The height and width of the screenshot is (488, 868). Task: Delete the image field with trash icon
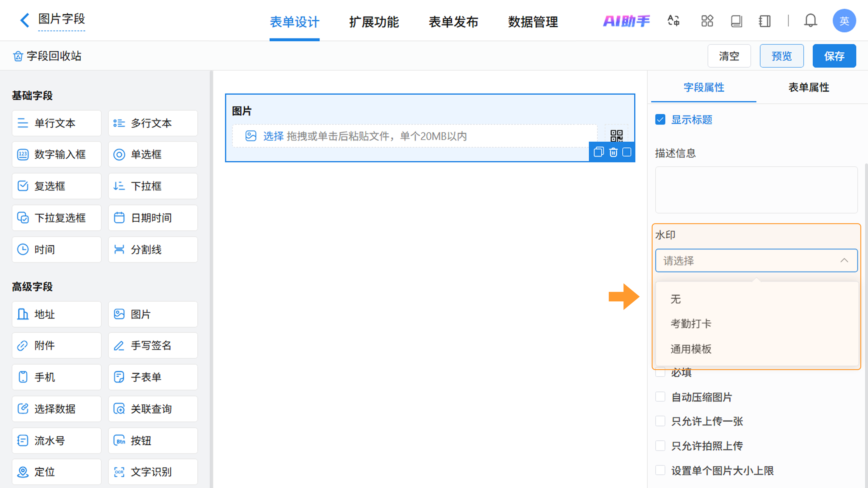(x=613, y=152)
